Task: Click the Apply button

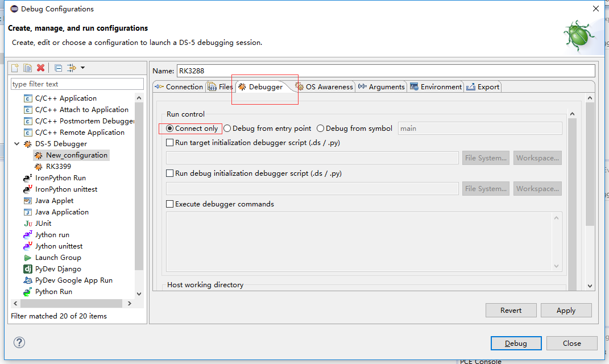Action: [x=566, y=311]
